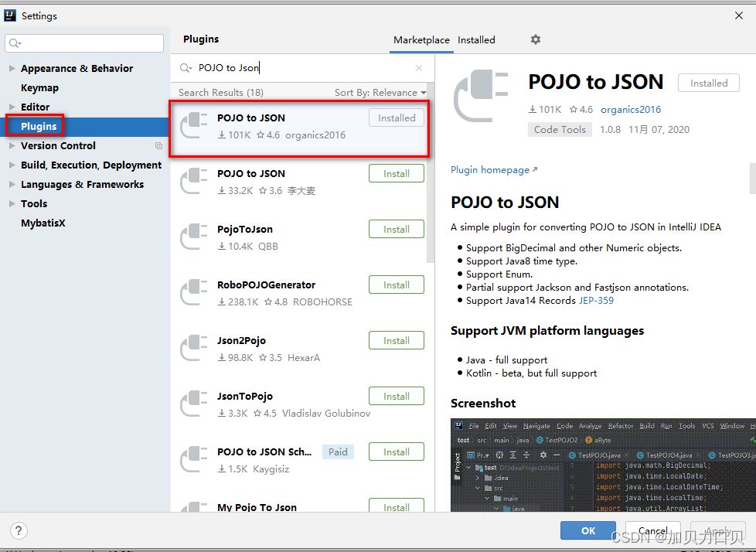The image size is (756, 552).
Task: Click the Json2Pojo plugin icon
Action: pos(194,349)
